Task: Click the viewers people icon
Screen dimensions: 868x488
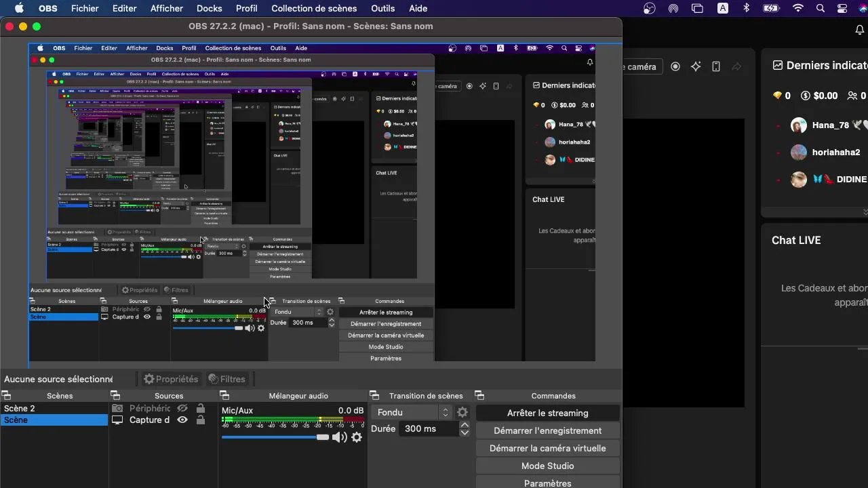Action: 852,96
